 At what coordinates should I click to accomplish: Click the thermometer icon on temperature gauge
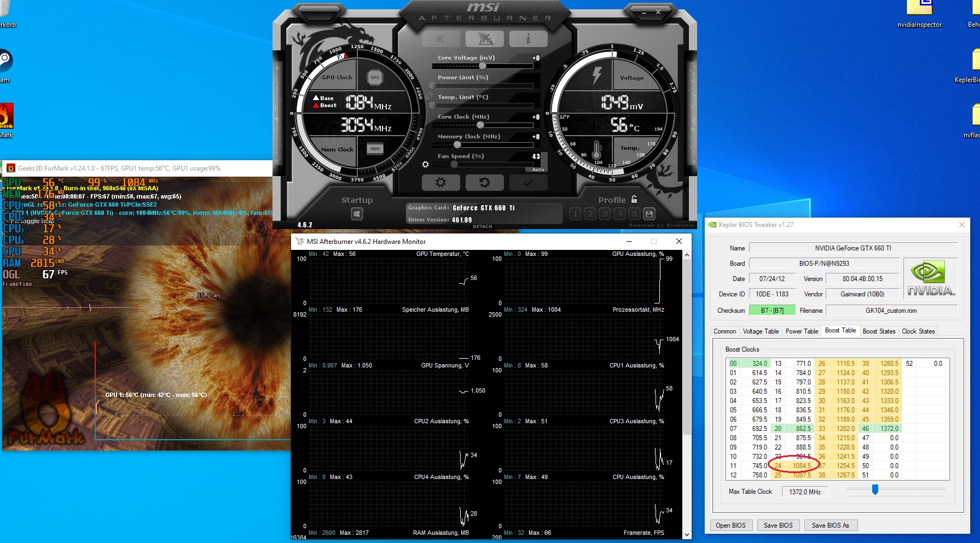click(596, 150)
